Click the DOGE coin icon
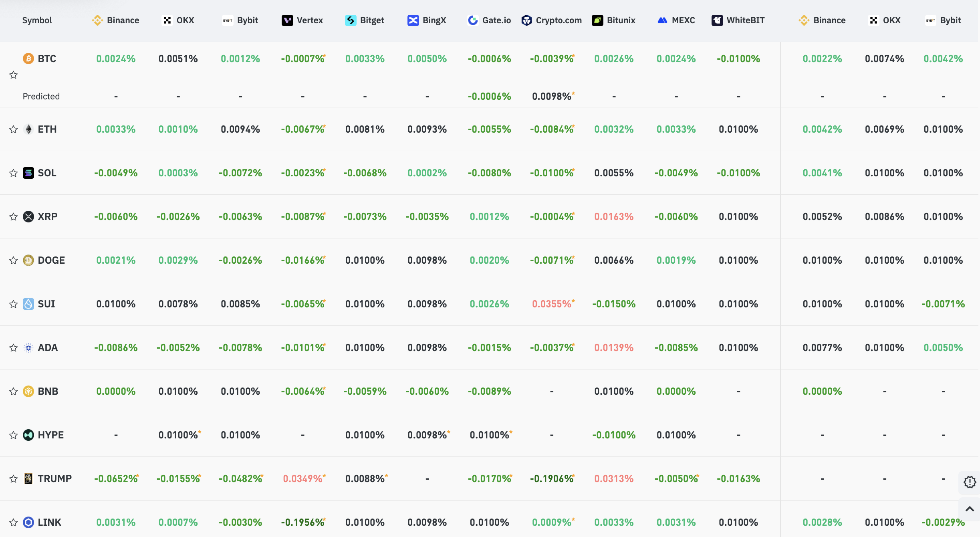 (x=28, y=260)
